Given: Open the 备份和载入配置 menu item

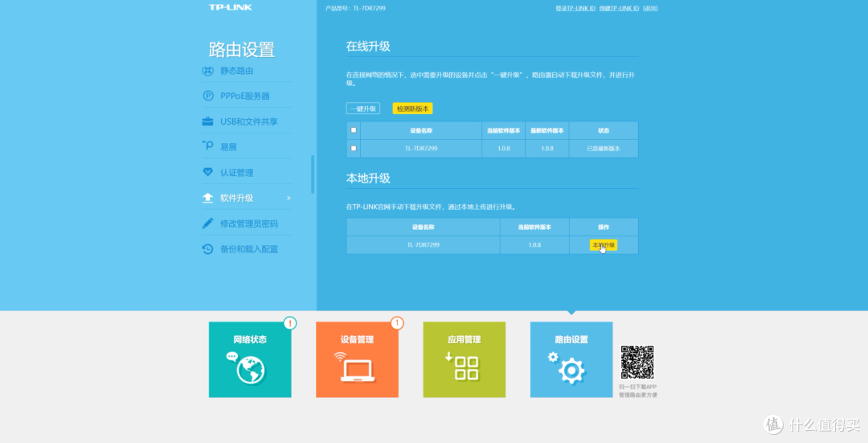Looking at the screenshot, I should tap(249, 248).
